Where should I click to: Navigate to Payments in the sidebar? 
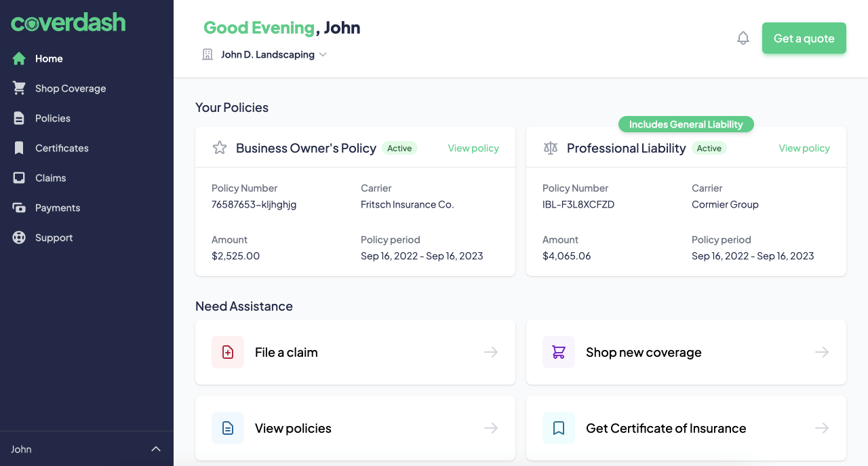[x=58, y=208]
